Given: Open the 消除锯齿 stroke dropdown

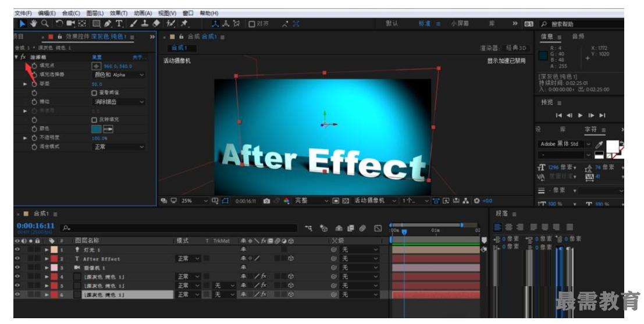Looking at the screenshot, I should (119, 102).
